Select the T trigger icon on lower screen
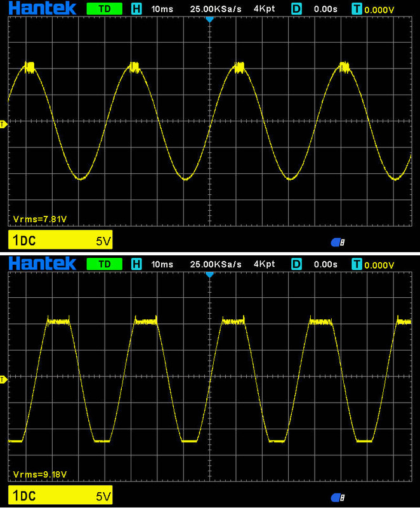The height and width of the screenshot is (508, 420). (x=357, y=264)
